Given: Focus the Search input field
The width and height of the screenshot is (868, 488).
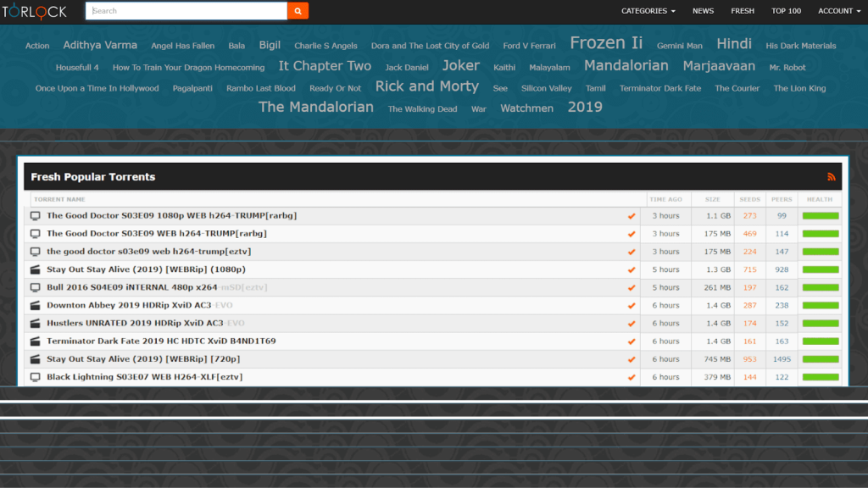Looking at the screenshot, I should [x=186, y=10].
